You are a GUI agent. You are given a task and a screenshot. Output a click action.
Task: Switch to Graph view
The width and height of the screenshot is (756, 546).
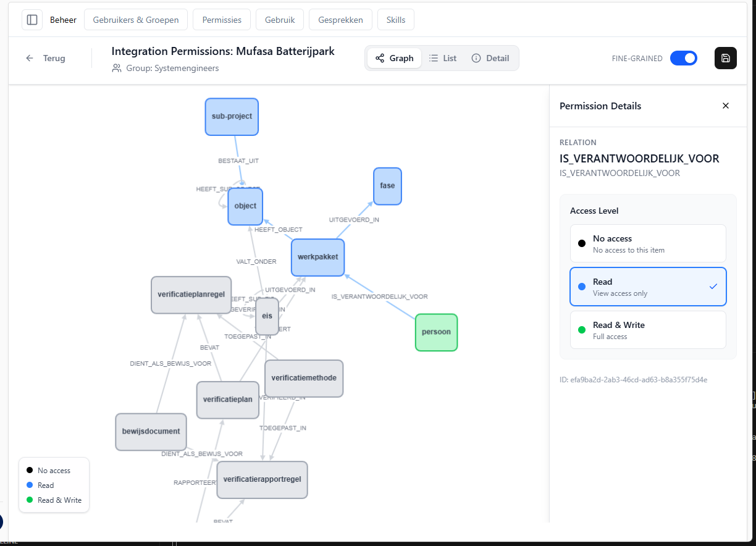[395, 58]
